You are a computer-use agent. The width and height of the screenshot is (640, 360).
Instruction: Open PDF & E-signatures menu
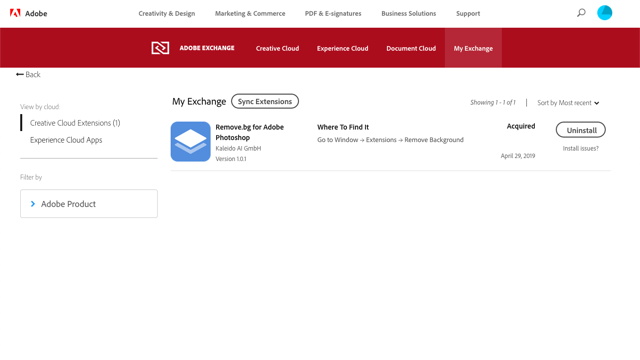coord(333,13)
